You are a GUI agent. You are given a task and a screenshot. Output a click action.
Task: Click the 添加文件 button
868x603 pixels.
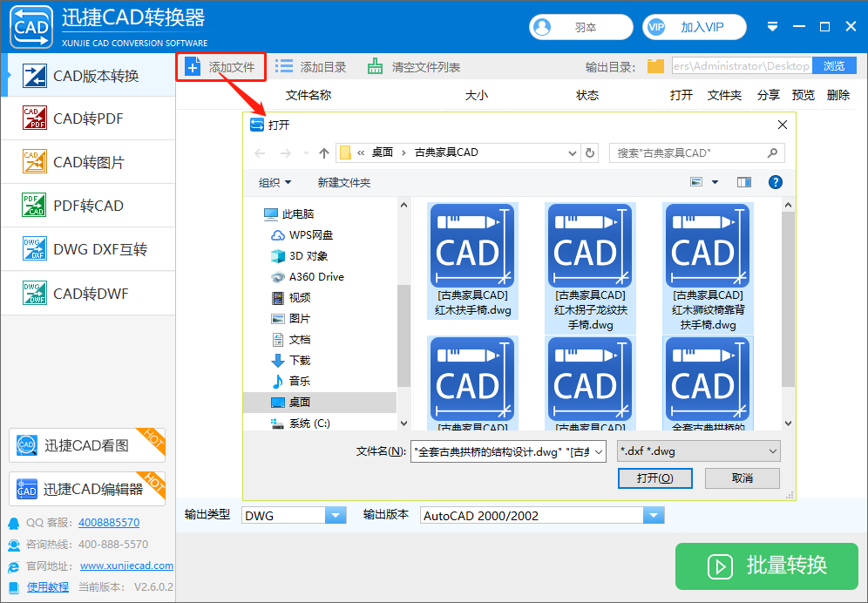220,67
